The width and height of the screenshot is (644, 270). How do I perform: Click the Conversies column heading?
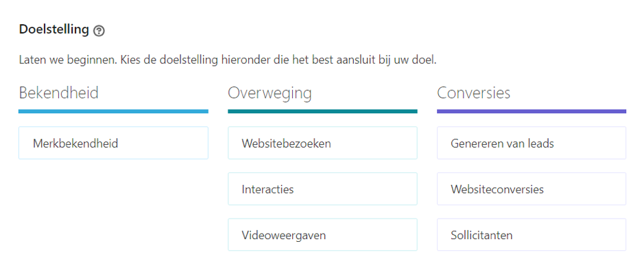click(473, 93)
